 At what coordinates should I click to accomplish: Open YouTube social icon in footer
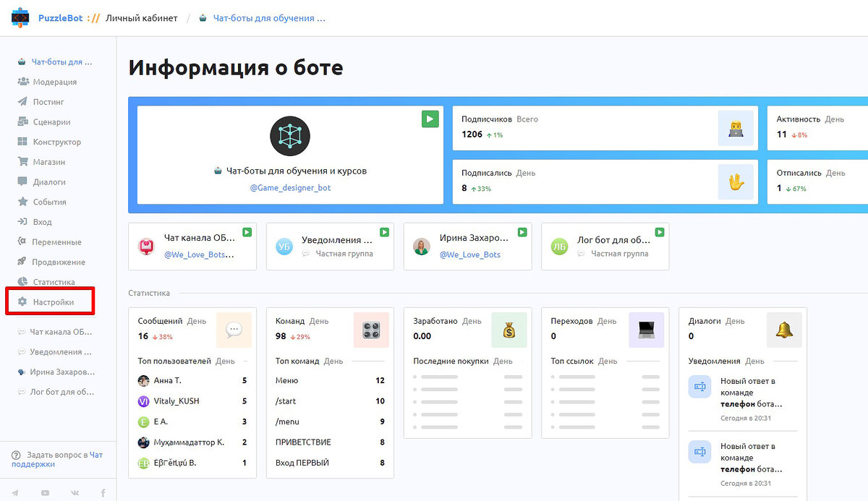coord(46,492)
